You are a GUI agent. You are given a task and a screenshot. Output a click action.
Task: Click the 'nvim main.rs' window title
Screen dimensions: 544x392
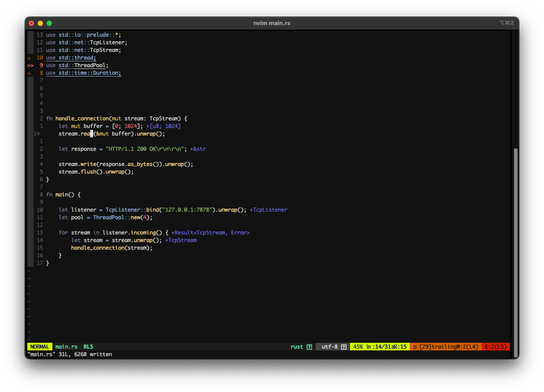tap(272, 23)
